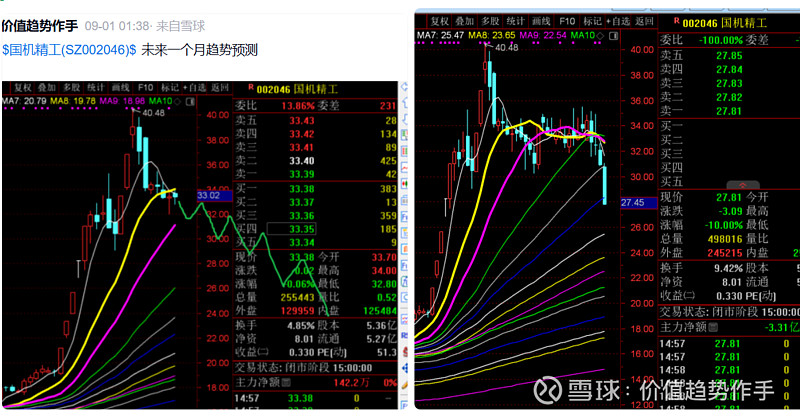This screenshot has height=417, width=800.
Task: Click 返回 in the left chart toolbar
Action: [220, 88]
